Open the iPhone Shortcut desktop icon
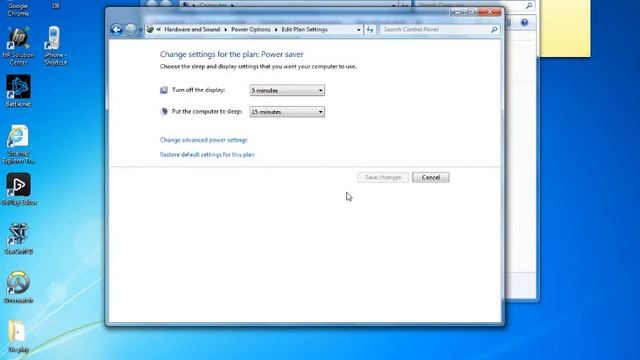 coord(55,46)
